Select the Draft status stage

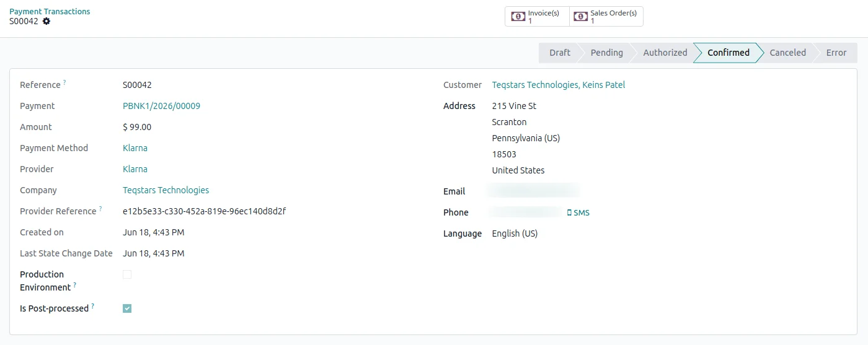click(559, 53)
